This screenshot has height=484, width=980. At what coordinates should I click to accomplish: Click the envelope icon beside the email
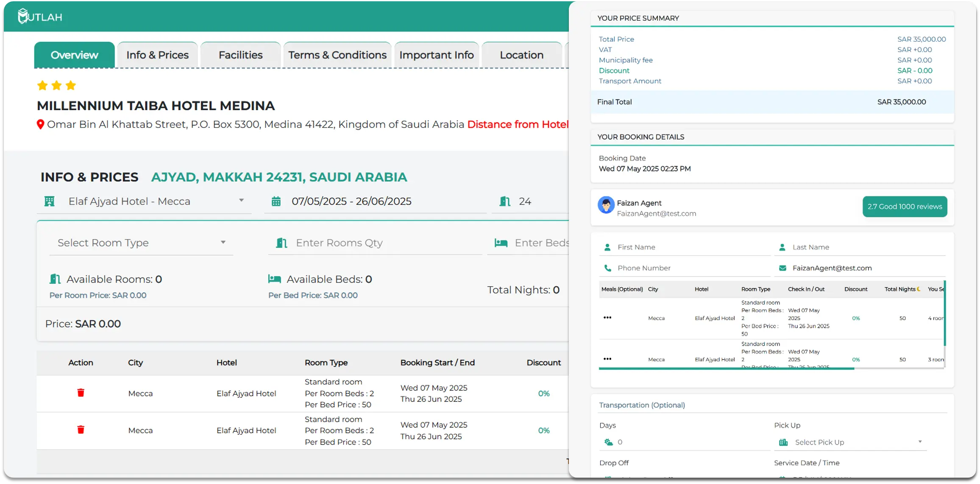pos(782,268)
